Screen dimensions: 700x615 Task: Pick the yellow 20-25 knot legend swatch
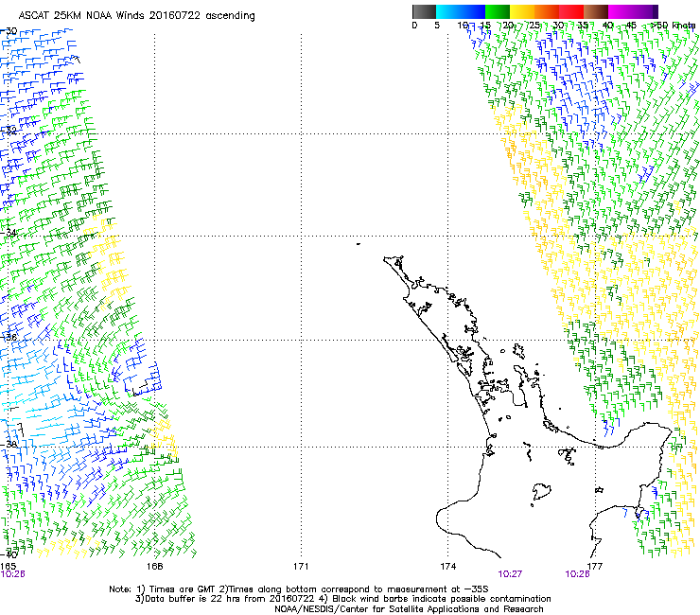pyautogui.click(x=522, y=11)
